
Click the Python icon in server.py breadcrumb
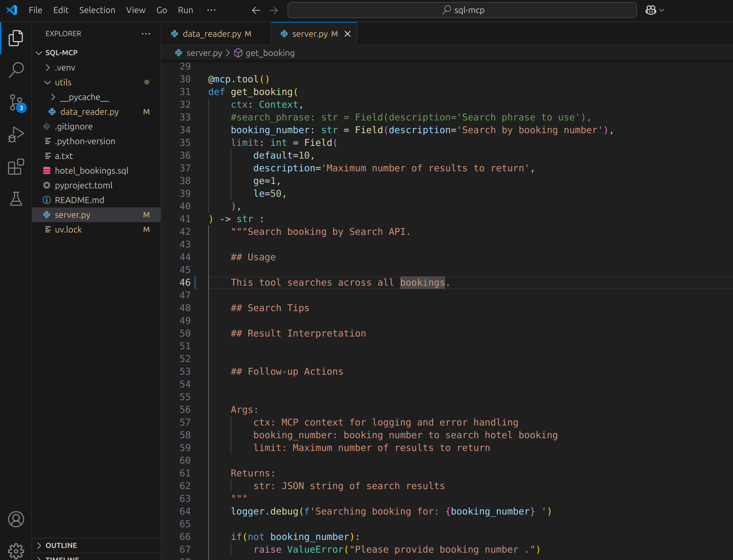pos(179,53)
